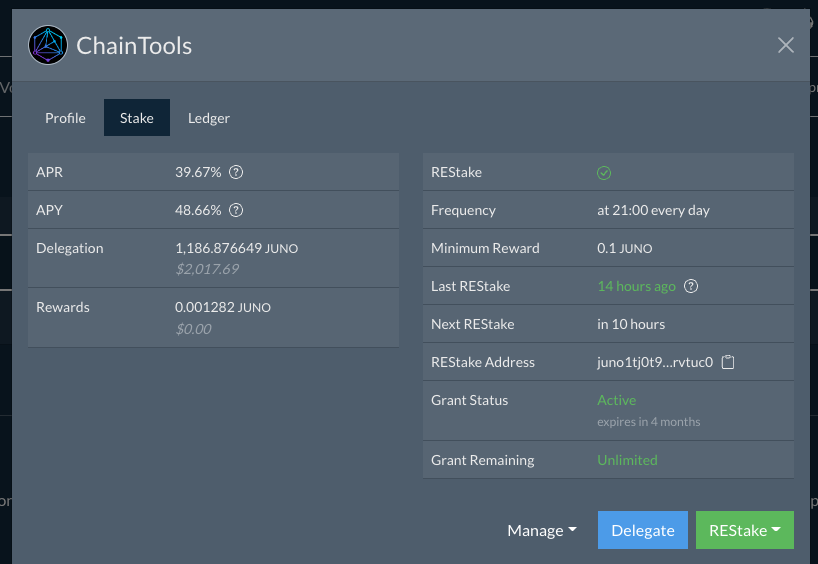Click the 'in 10 hours' next restake

[631, 324]
